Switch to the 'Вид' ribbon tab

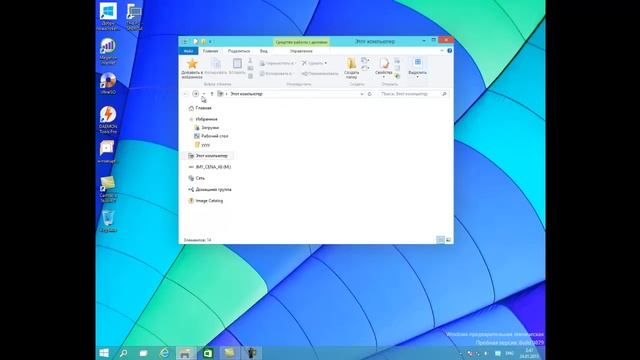click(x=264, y=51)
